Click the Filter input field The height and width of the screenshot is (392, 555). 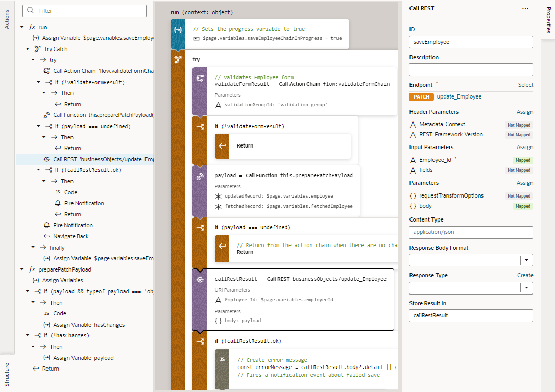pyautogui.click(x=84, y=11)
